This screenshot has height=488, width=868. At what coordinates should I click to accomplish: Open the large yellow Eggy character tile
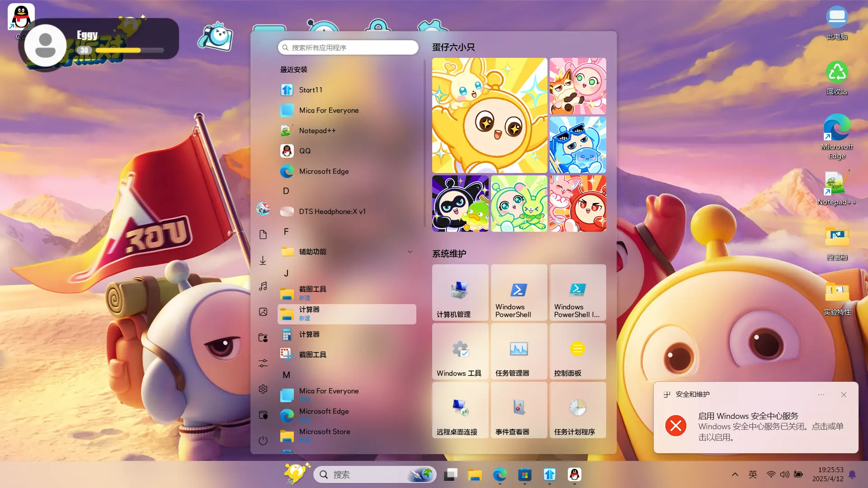(x=490, y=115)
